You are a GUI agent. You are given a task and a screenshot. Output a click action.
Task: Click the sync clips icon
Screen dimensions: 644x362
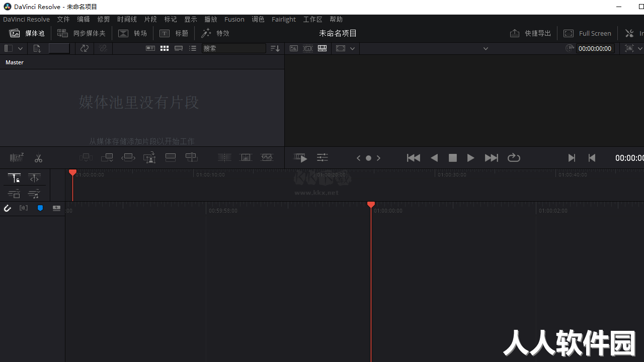[x=85, y=48]
